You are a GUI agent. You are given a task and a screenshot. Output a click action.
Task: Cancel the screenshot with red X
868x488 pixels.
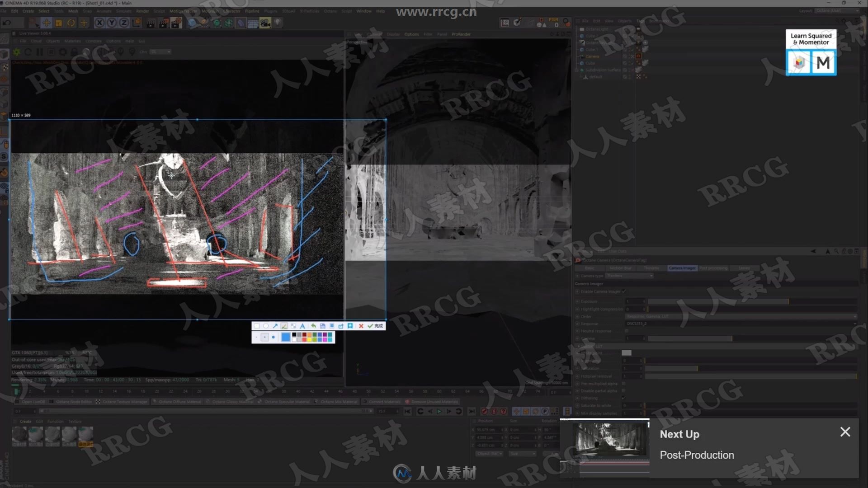click(361, 326)
